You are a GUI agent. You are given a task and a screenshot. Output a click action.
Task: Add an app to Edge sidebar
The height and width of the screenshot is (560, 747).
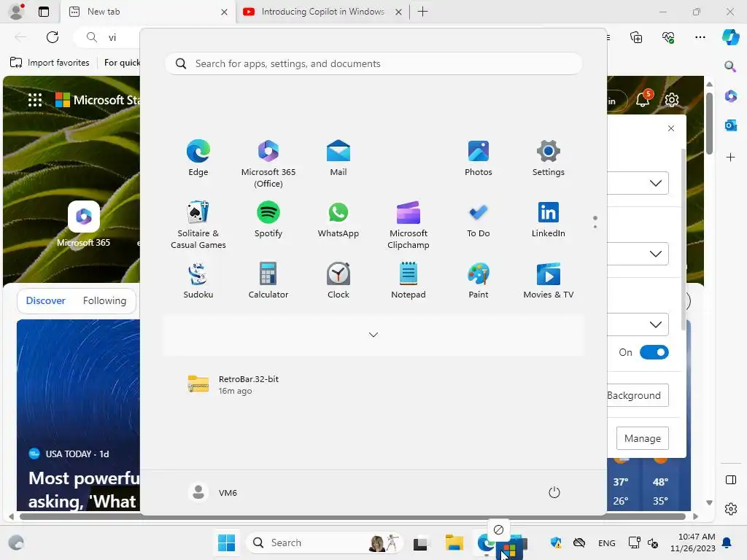click(730, 157)
